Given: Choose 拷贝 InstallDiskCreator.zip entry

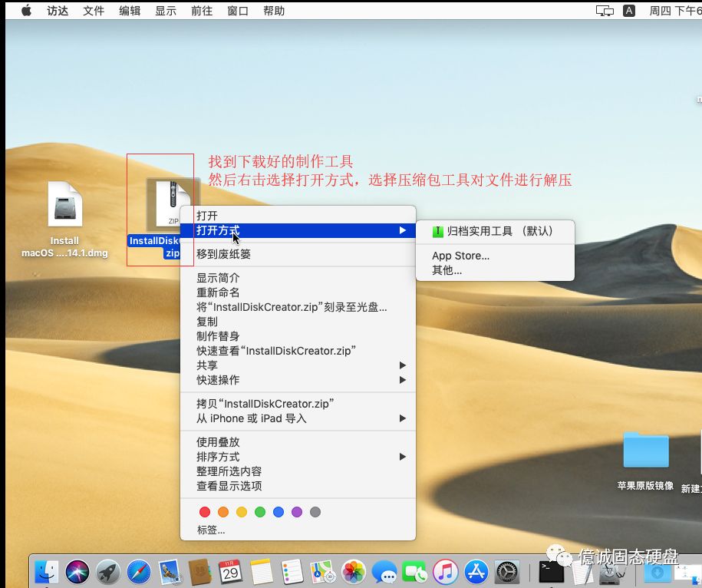Looking at the screenshot, I should 298,404.
